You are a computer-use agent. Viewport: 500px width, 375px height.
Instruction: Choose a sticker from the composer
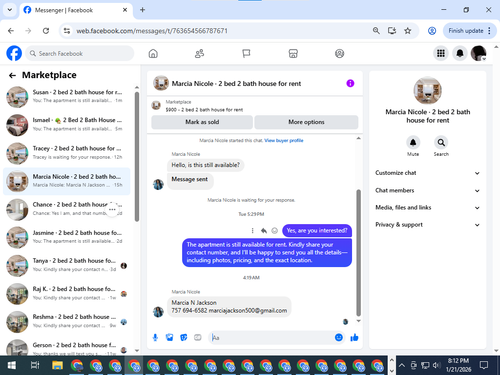(x=183, y=338)
